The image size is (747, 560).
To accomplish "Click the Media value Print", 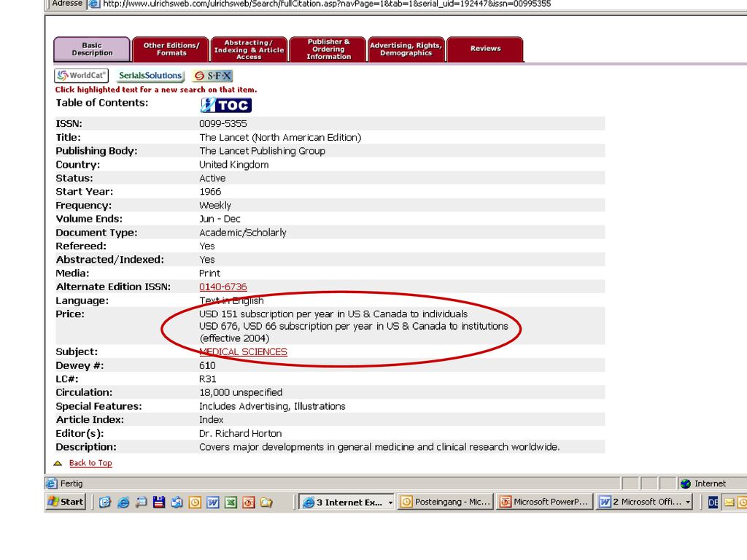I will 209,273.
